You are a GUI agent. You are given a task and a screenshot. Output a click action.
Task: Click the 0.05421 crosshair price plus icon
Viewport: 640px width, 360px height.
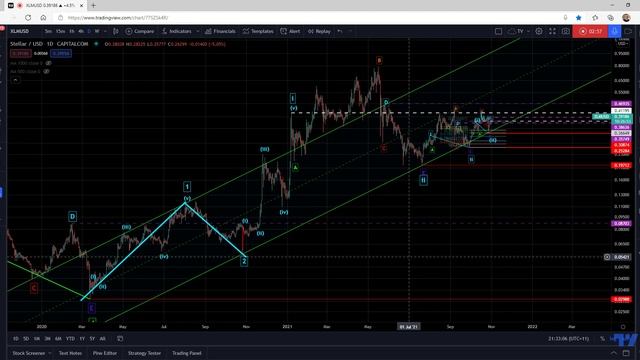[x=607, y=257]
